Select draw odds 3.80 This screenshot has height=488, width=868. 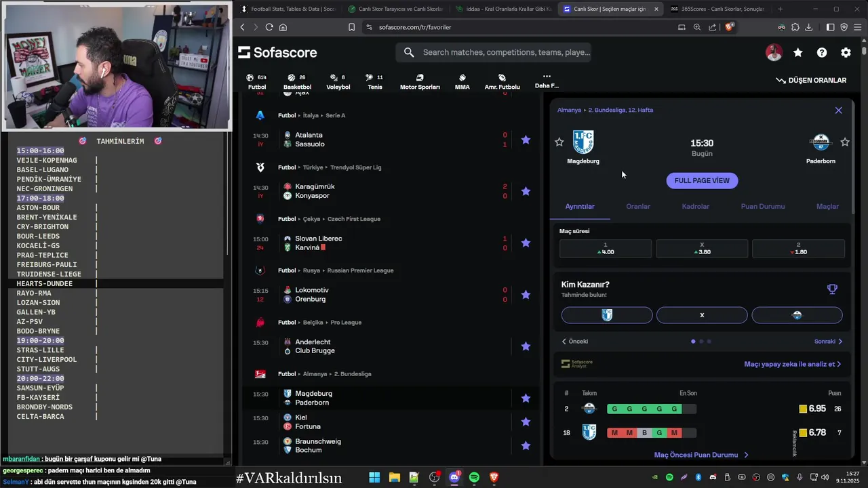pyautogui.click(x=702, y=248)
